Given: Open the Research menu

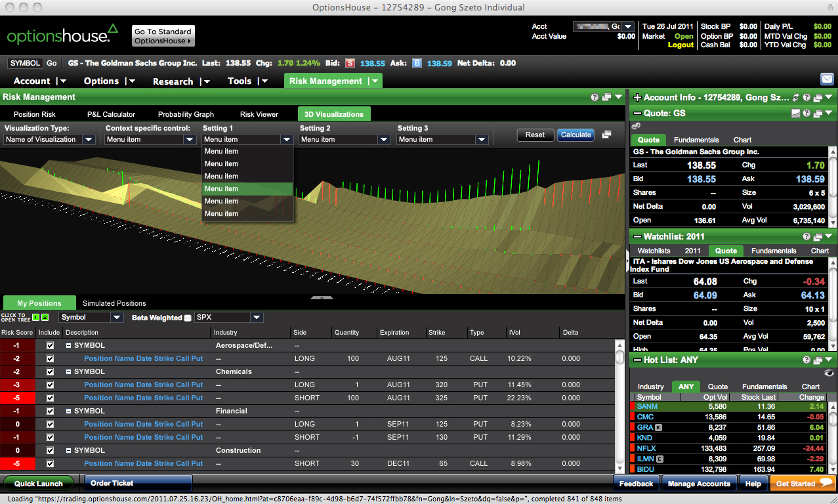Looking at the screenshot, I should click(181, 81).
